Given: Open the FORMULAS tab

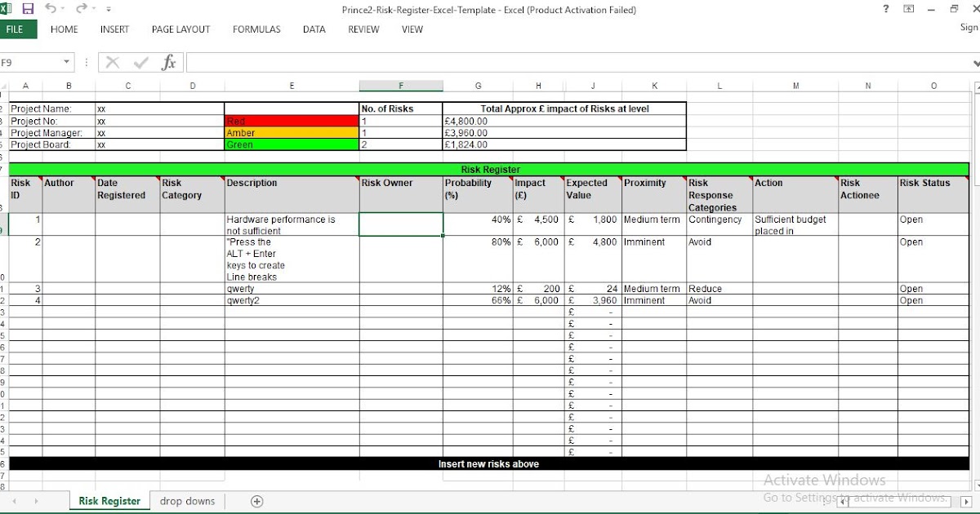Looking at the screenshot, I should coord(256,29).
